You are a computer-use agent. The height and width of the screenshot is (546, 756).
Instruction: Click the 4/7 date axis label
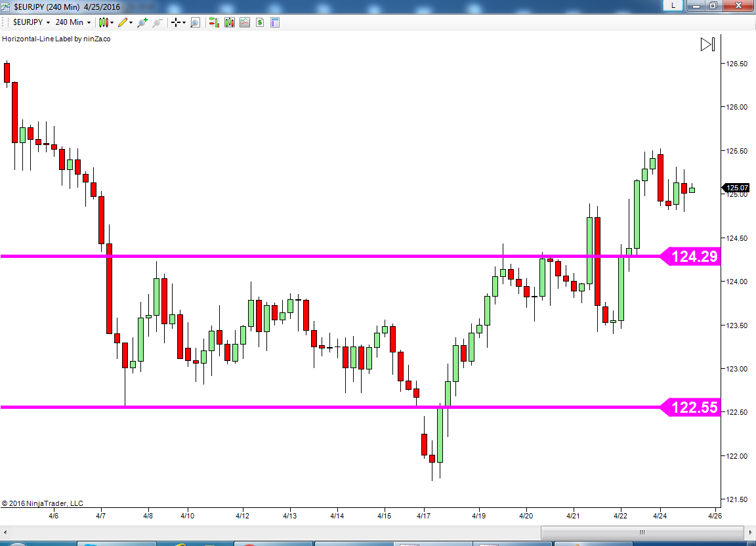point(101,516)
